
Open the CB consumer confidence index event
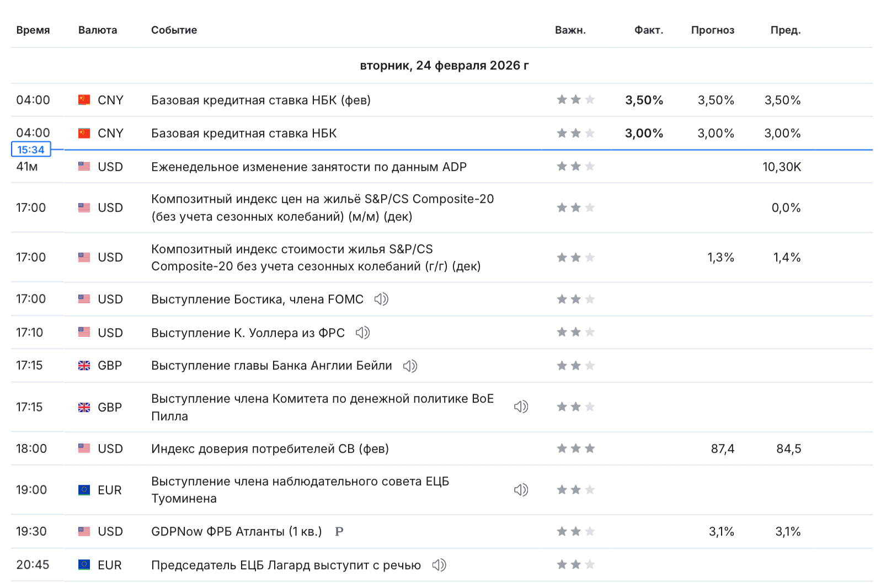point(270,448)
